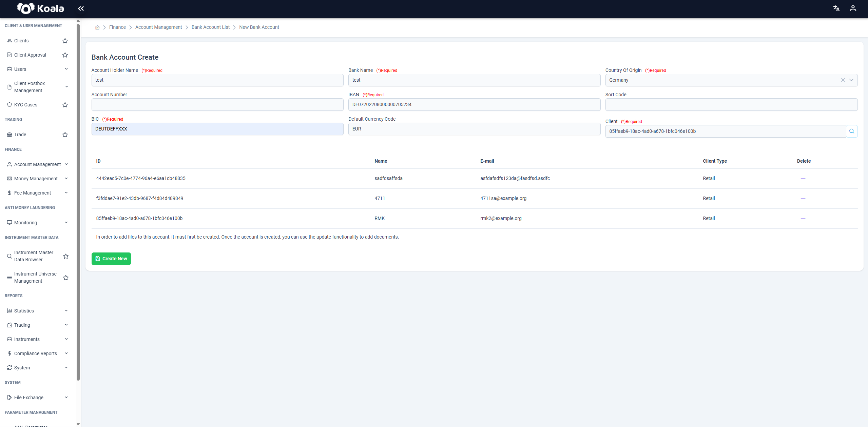This screenshot has height=427, width=868.
Task: Go to Bank Account List breadcrumb
Action: click(210, 27)
